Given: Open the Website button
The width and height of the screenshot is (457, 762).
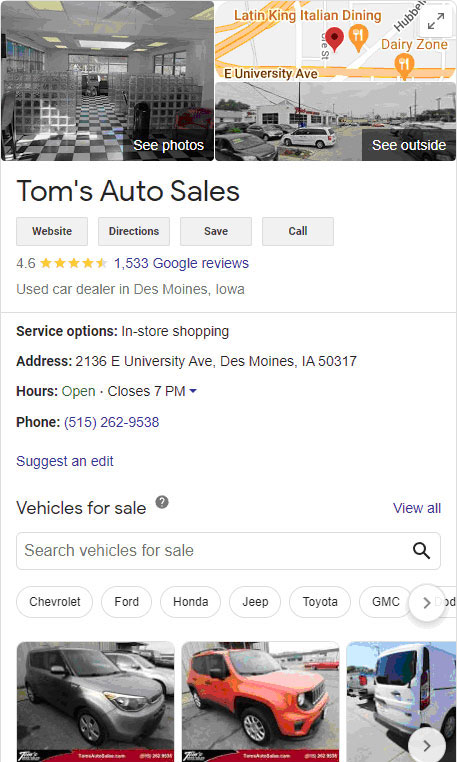Looking at the screenshot, I should click(x=52, y=231).
